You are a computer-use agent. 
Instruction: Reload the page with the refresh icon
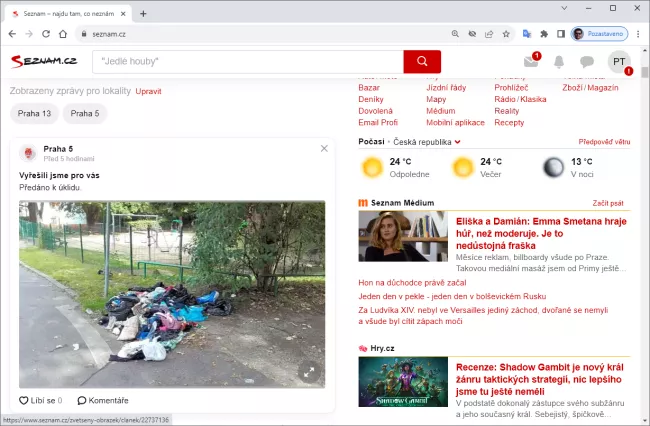pyautogui.click(x=46, y=34)
